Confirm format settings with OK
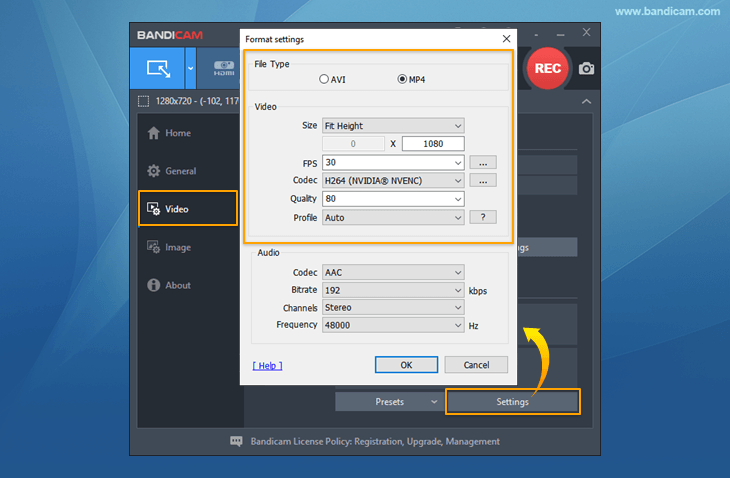 406,365
